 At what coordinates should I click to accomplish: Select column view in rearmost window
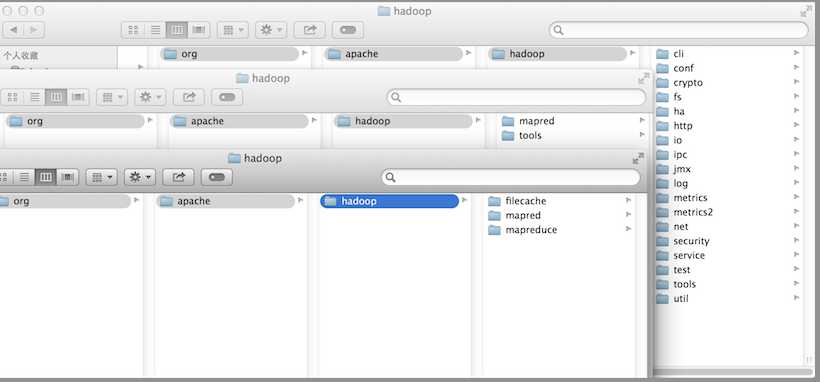[177, 30]
